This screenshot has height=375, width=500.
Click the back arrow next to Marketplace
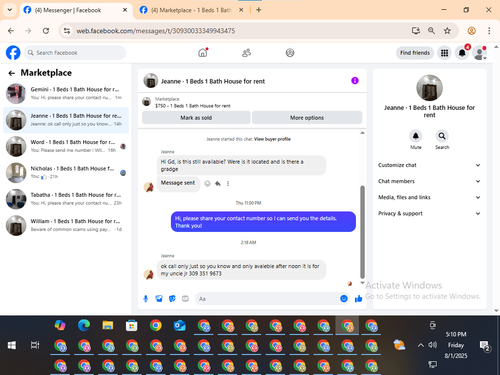pos(12,73)
